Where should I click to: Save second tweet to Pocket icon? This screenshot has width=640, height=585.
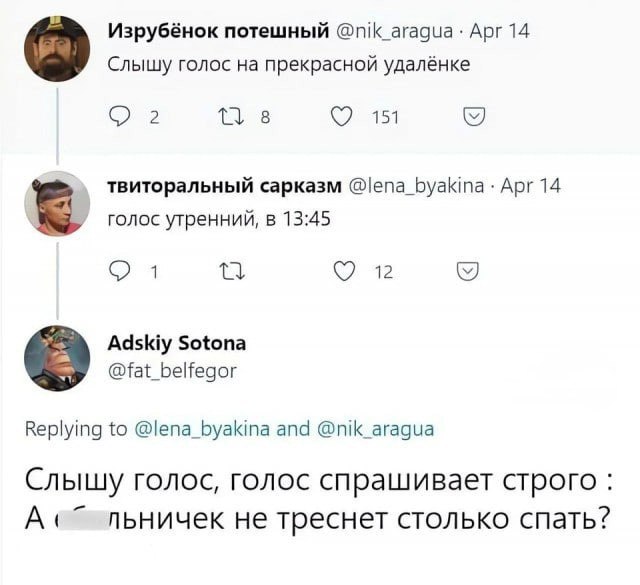click(x=467, y=271)
